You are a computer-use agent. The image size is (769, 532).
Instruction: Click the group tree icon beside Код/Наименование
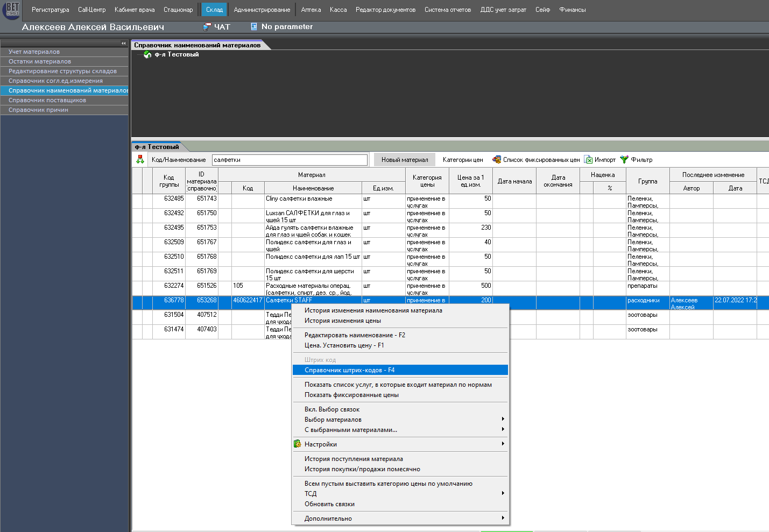(x=140, y=160)
